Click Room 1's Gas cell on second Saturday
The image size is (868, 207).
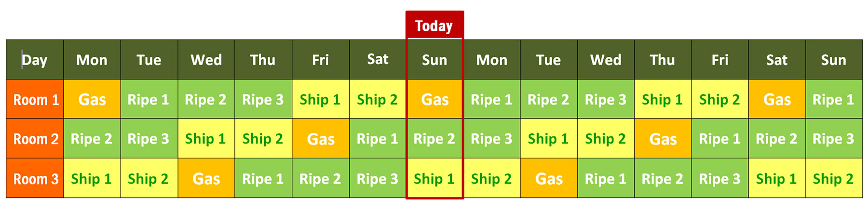click(x=777, y=100)
